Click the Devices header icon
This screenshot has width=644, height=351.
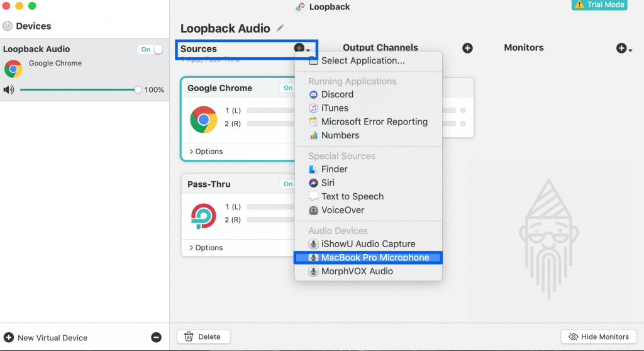point(8,26)
